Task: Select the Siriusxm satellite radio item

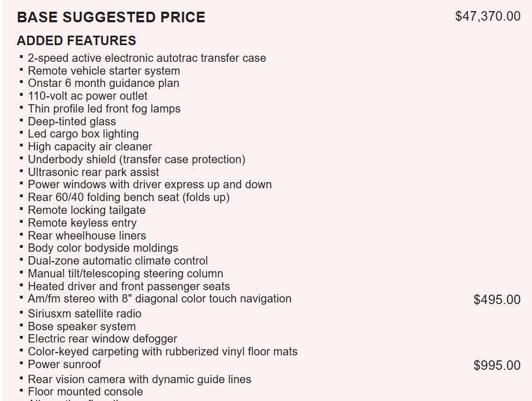Action: [84, 314]
